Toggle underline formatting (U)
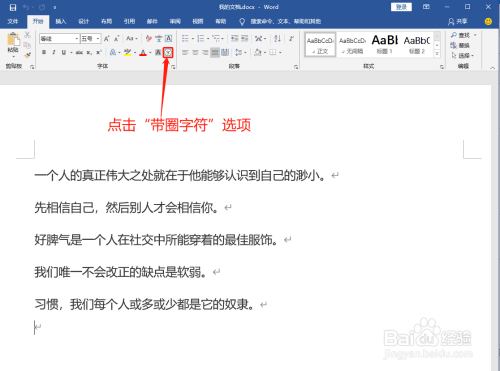The height and width of the screenshot is (371, 500). pyautogui.click(x=63, y=53)
